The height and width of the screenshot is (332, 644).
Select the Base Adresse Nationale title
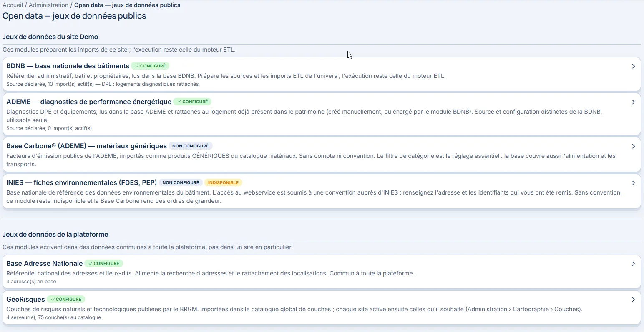44,263
